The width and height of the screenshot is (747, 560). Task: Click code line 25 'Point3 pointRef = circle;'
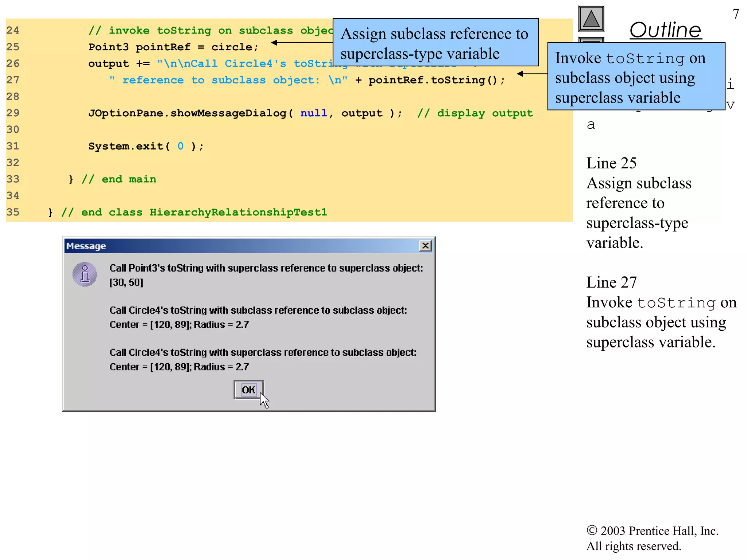(x=173, y=47)
